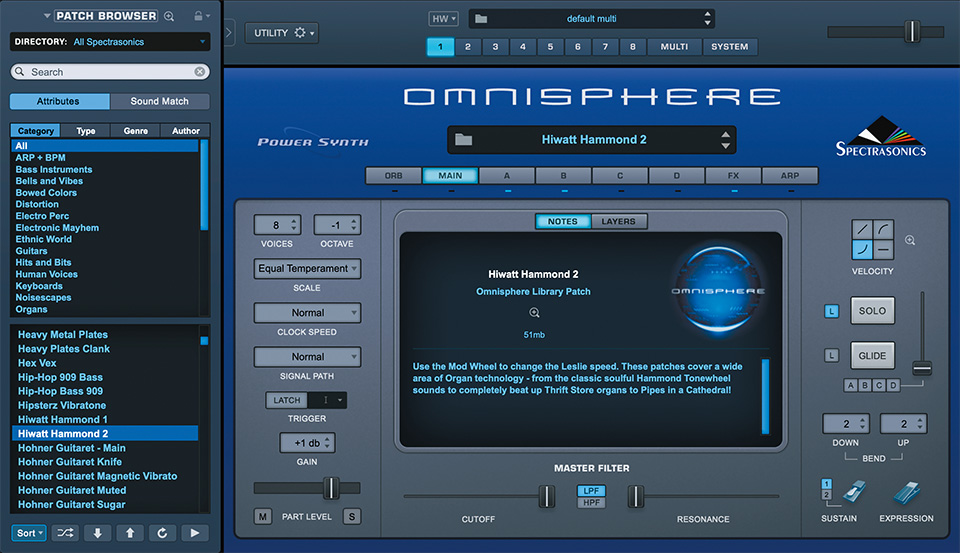Select the Genre filter tab
Screen dimensions: 960x553
pos(135,130)
